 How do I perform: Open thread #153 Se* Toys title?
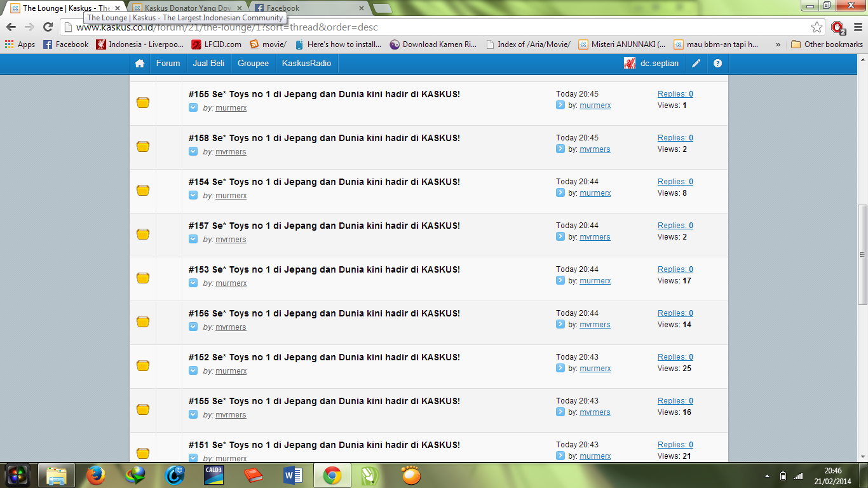point(324,269)
